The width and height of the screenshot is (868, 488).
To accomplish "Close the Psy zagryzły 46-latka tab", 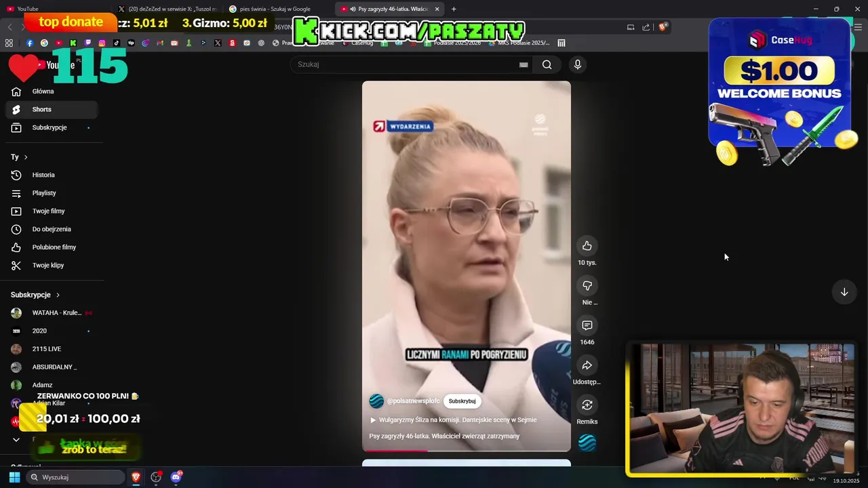I will (437, 9).
